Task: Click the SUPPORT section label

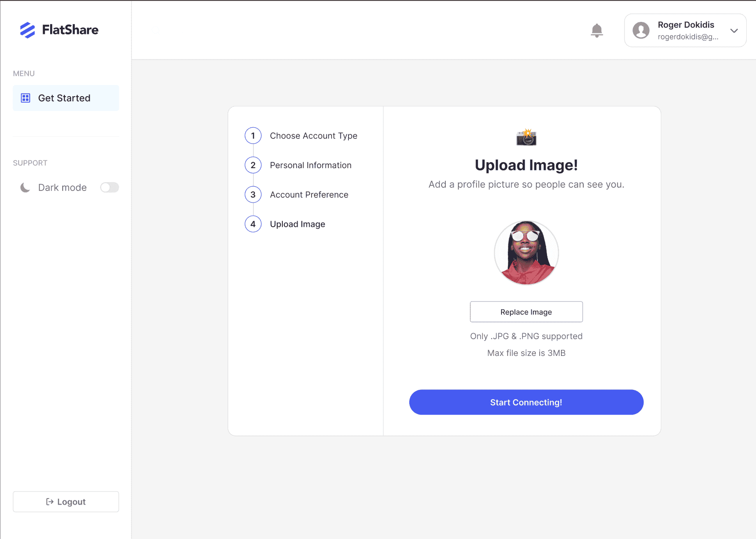Action: coord(30,163)
